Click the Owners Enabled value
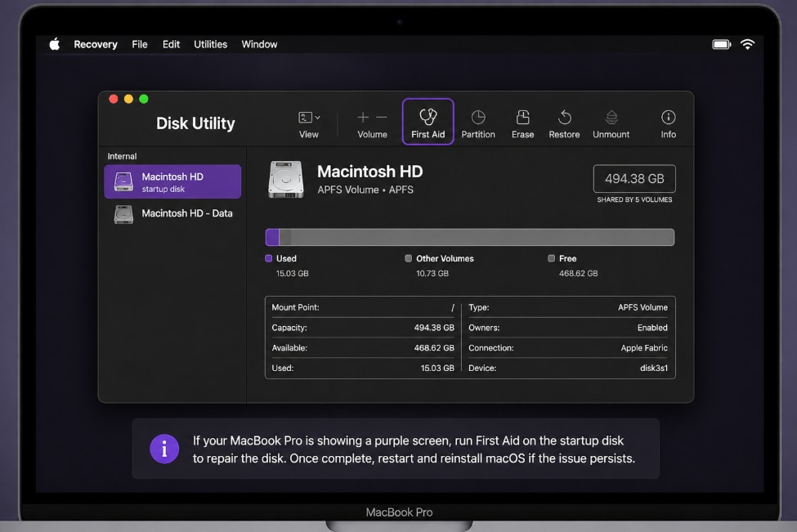 click(652, 327)
